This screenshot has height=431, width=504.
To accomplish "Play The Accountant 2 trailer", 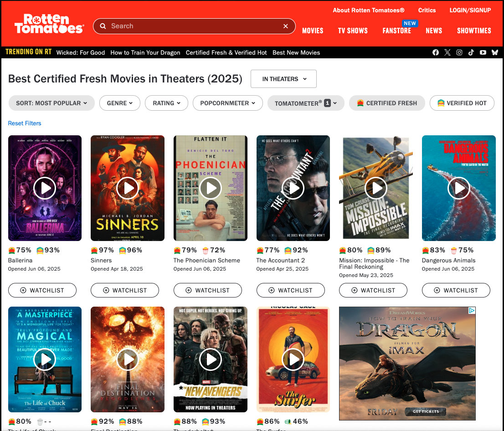I will click(x=293, y=188).
